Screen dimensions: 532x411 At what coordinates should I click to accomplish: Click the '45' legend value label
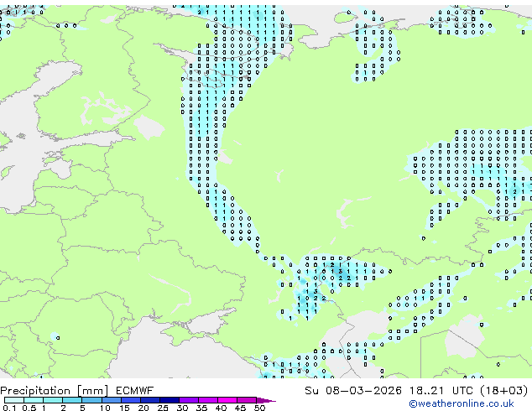click(240, 408)
